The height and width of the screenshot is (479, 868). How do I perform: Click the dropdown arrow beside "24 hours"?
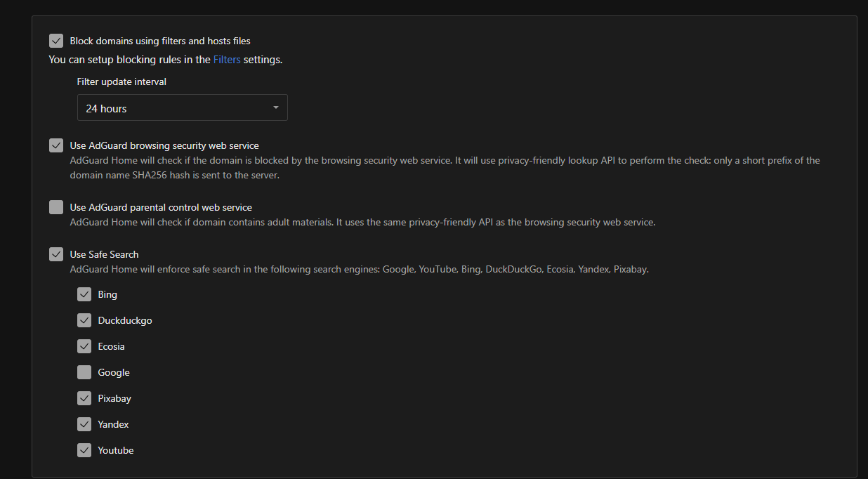276,107
